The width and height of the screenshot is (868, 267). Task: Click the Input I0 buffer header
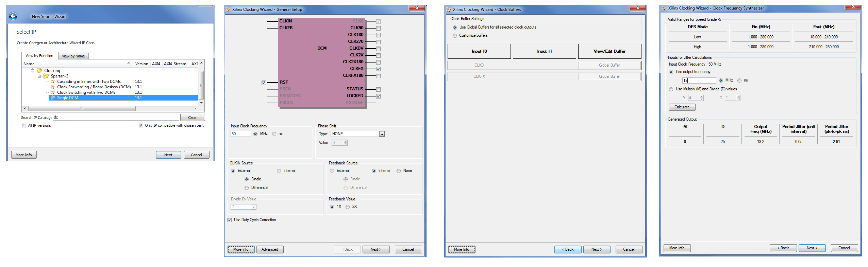pos(479,51)
